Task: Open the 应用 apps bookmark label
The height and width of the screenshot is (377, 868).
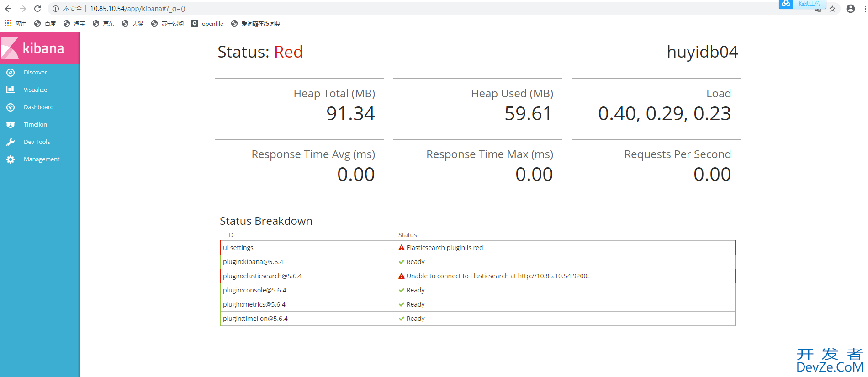Action: click(x=21, y=23)
